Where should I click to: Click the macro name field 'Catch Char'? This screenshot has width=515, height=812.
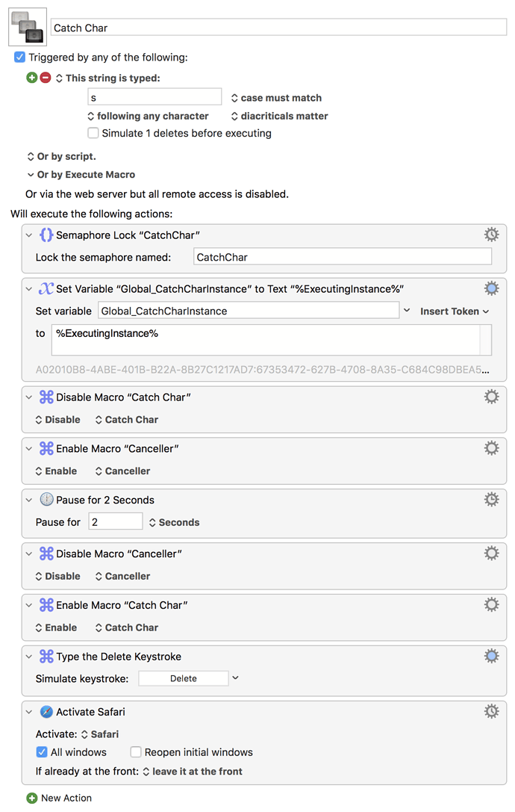coord(278,28)
